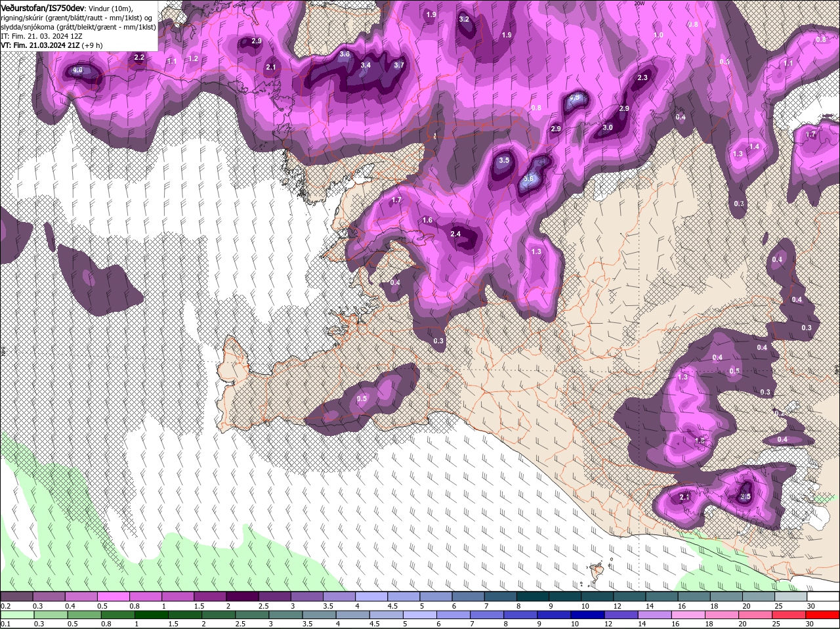Click the 2.4 precipitation value label

point(455,234)
